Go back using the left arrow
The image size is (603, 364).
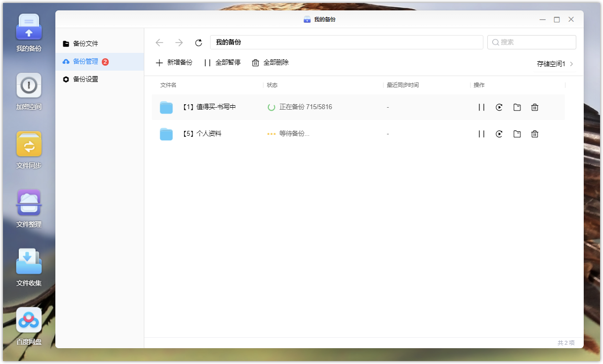coord(159,43)
